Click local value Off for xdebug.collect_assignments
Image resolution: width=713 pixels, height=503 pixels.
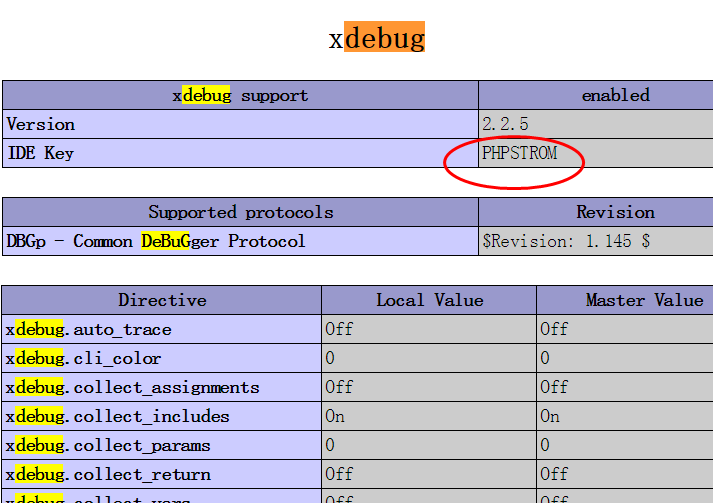tap(339, 387)
